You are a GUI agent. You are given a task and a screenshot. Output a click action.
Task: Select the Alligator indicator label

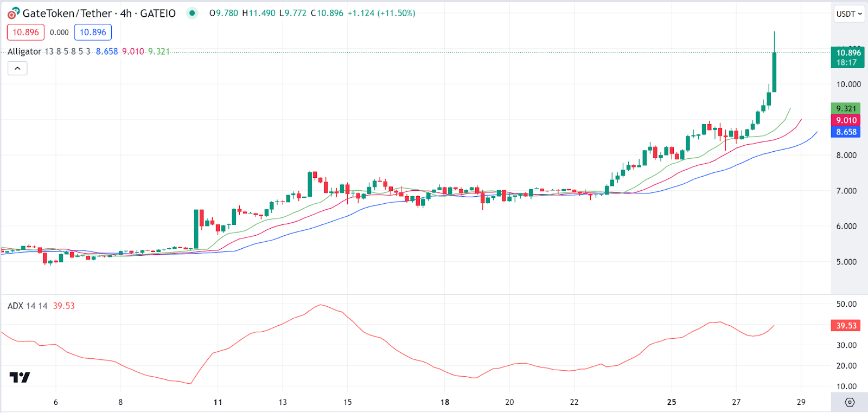click(24, 51)
